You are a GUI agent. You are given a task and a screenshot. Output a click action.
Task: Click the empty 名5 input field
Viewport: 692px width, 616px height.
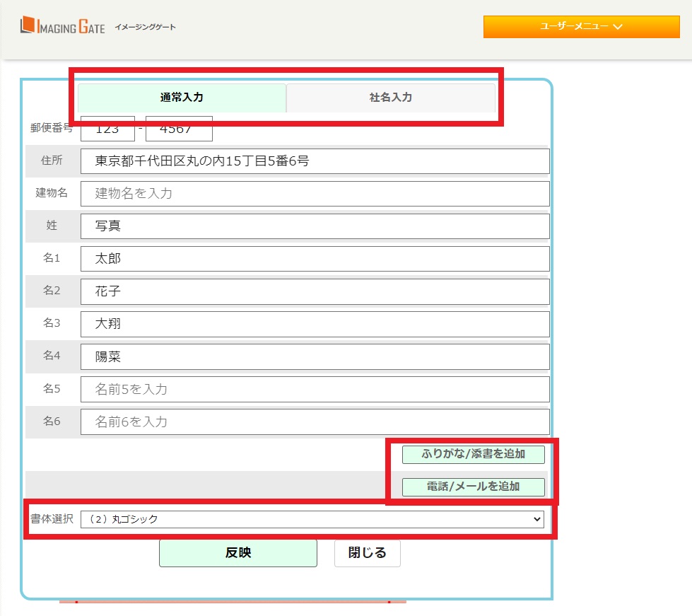coord(316,388)
